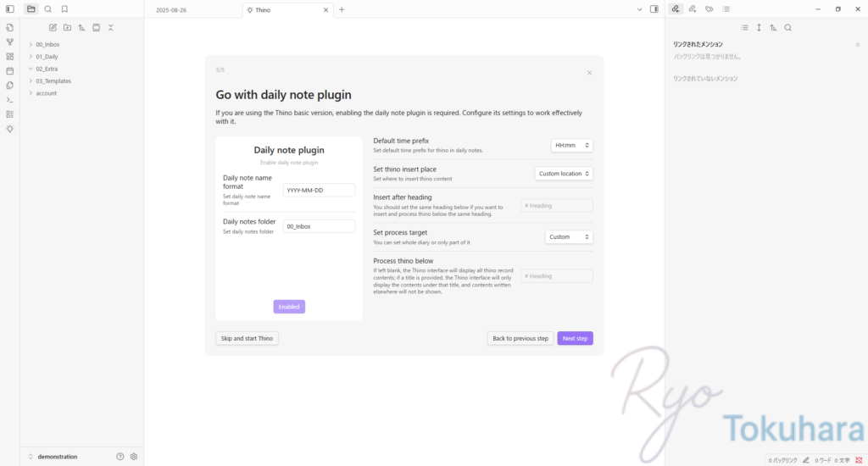Click the Daily notes folder input field
Screen dimensions: 868x466
[319, 226]
